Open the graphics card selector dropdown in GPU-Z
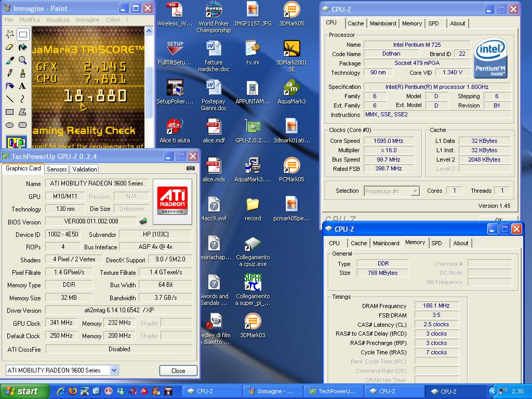Viewport: 532px width, 399px height. point(114,370)
